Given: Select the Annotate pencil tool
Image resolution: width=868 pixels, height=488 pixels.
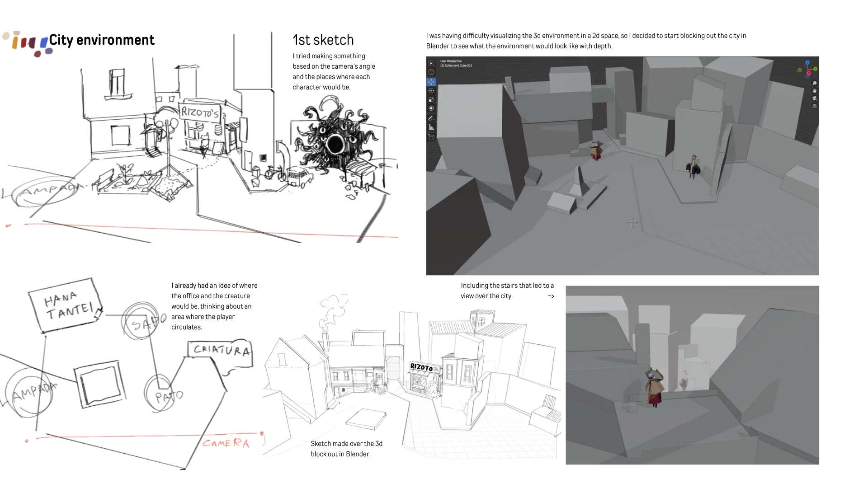Looking at the screenshot, I should tap(431, 118).
